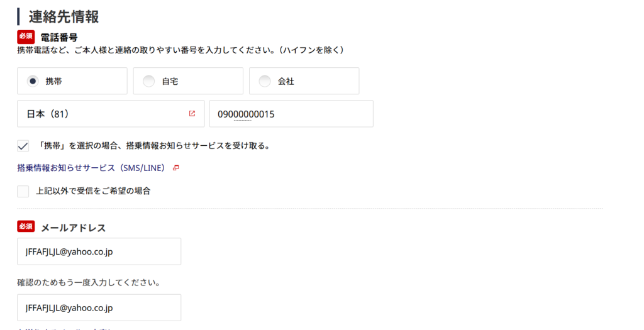
Task: Focus the first メールアドレス input field
Action: point(99,251)
